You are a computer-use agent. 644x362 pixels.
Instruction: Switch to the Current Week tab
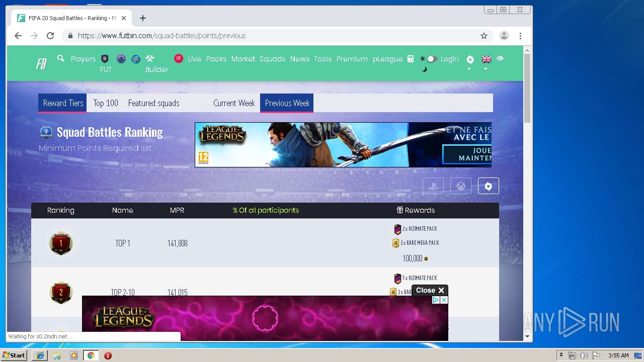click(x=234, y=103)
